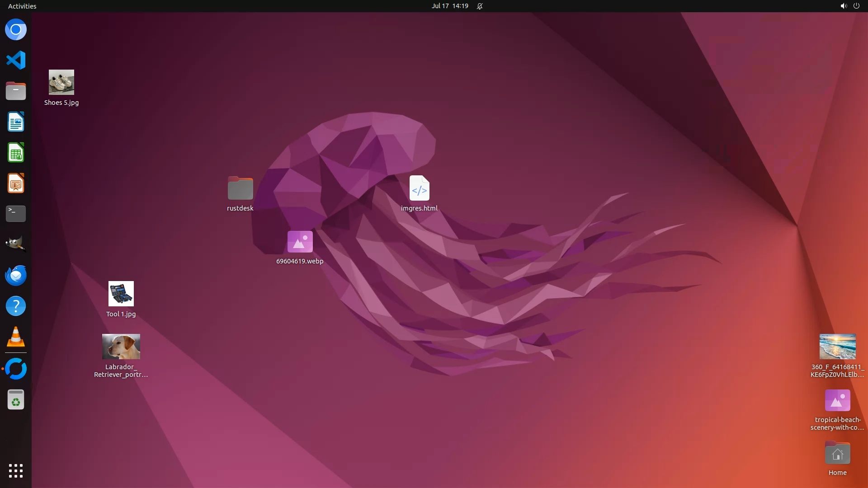This screenshot has height=488, width=868.
Task: Select the Shoes 5.jpg desktop file
Action: pos(61,83)
